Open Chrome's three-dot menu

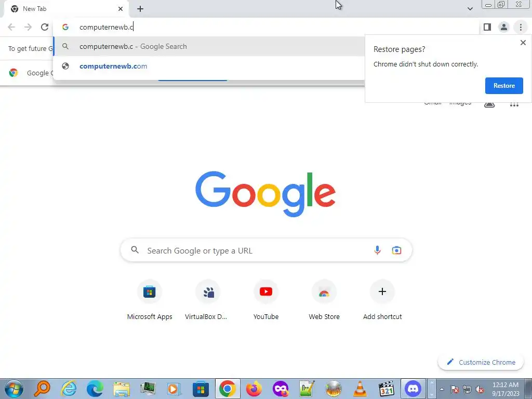pyautogui.click(x=521, y=27)
